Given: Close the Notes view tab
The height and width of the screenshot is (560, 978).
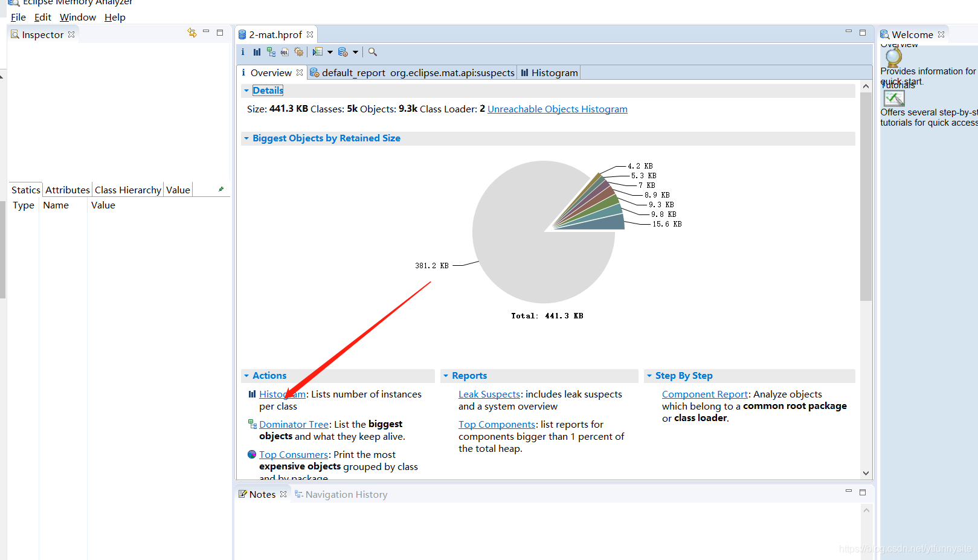Looking at the screenshot, I should [283, 494].
